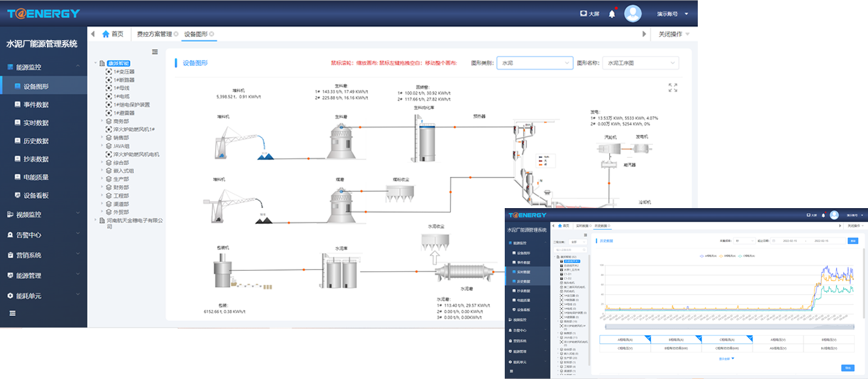Image resolution: width=868 pixels, height=379 pixels.
Task: Click the 财务部 layers icon in tree
Action: click(x=109, y=187)
